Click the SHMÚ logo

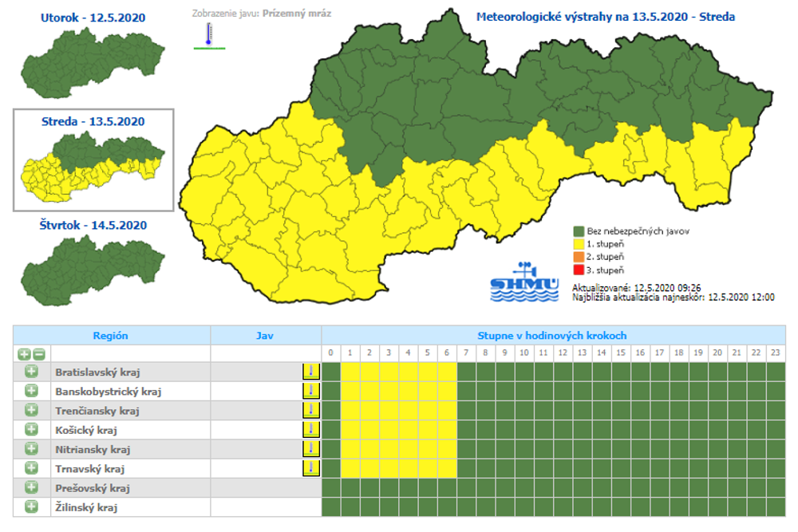[523, 282]
